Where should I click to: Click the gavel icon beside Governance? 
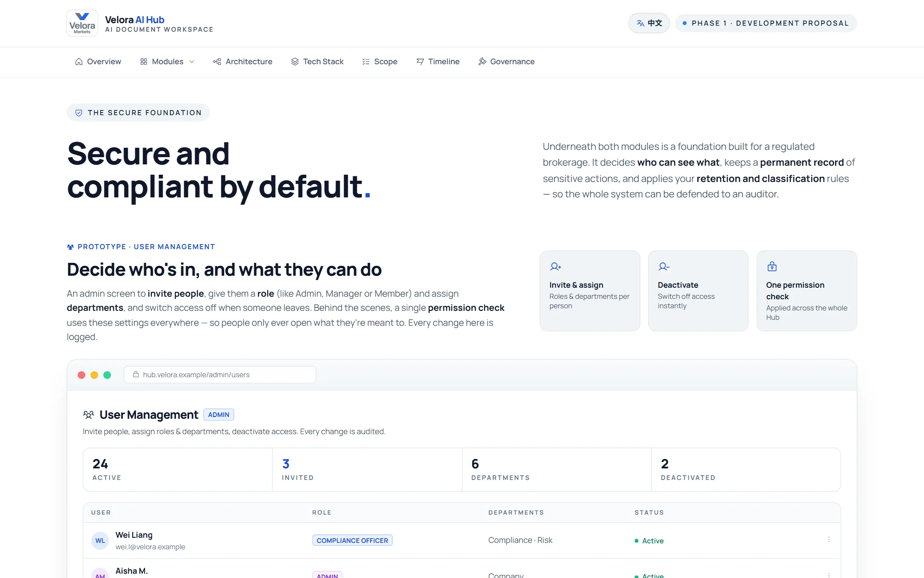coord(482,62)
